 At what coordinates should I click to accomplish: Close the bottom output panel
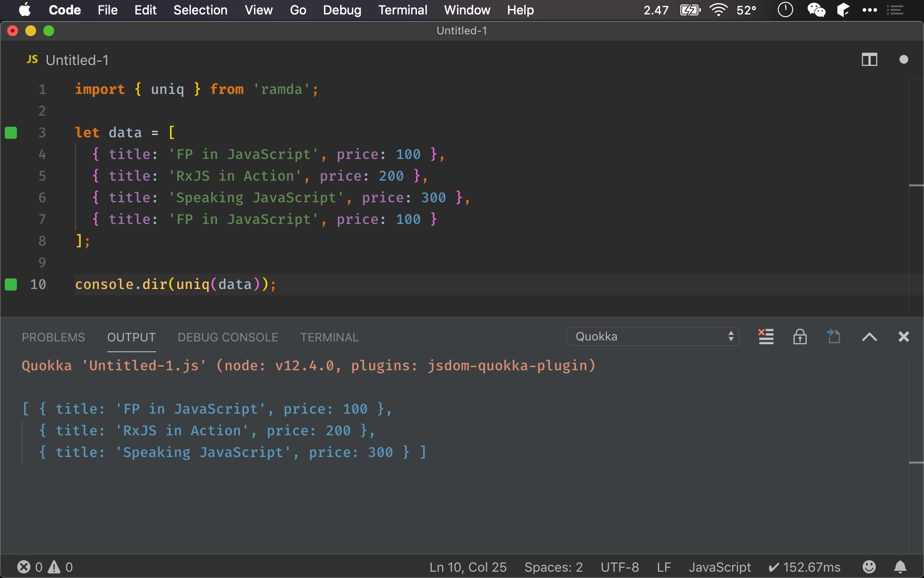click(903, 337)
